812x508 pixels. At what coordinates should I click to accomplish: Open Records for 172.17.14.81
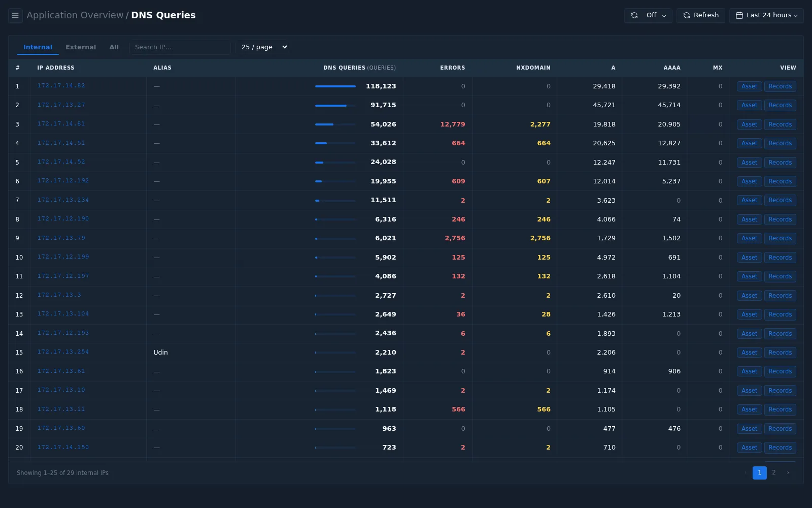point(780,124)
